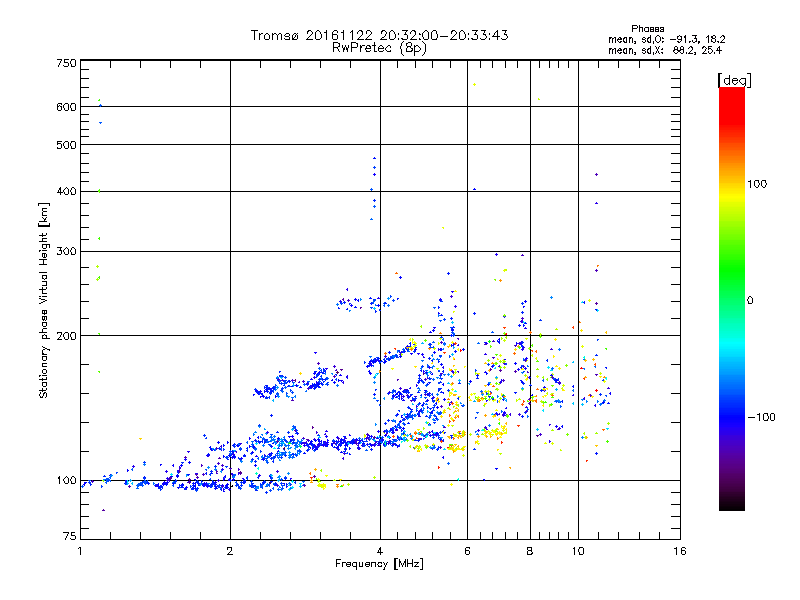Viewport: 800px width, 600px height.
Task: Click the x-axis tick label '16'
Action: click(680, 551)
